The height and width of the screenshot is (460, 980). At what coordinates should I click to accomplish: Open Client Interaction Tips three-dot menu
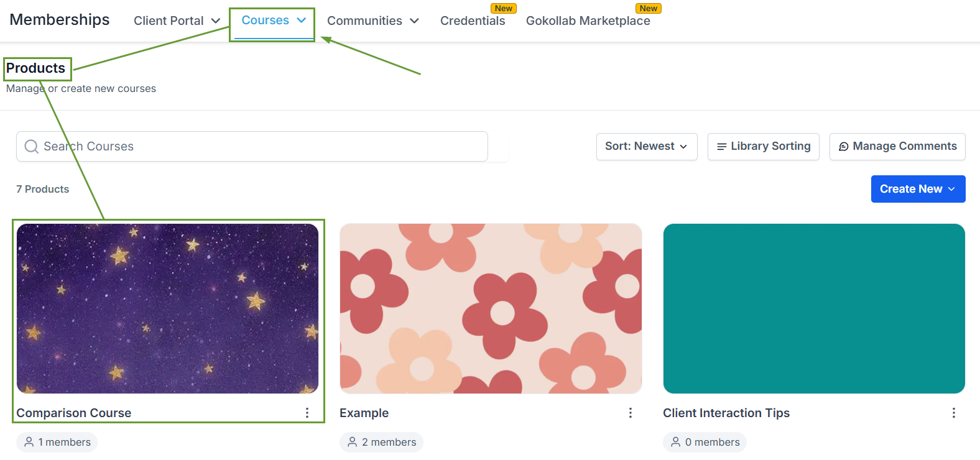tap(954, 413)
